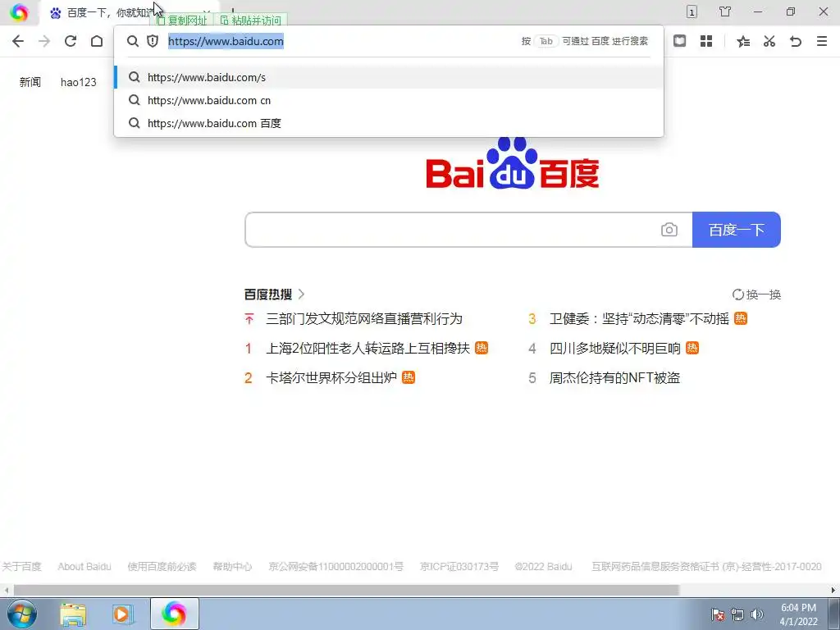Go back with the back arrow
Viewport: 840px width, 630px height.
[18, 41]
